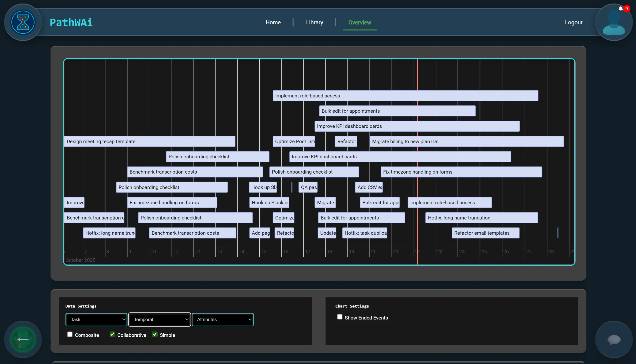
Task: Click the green back arrow button
Action: pos(23,339)
